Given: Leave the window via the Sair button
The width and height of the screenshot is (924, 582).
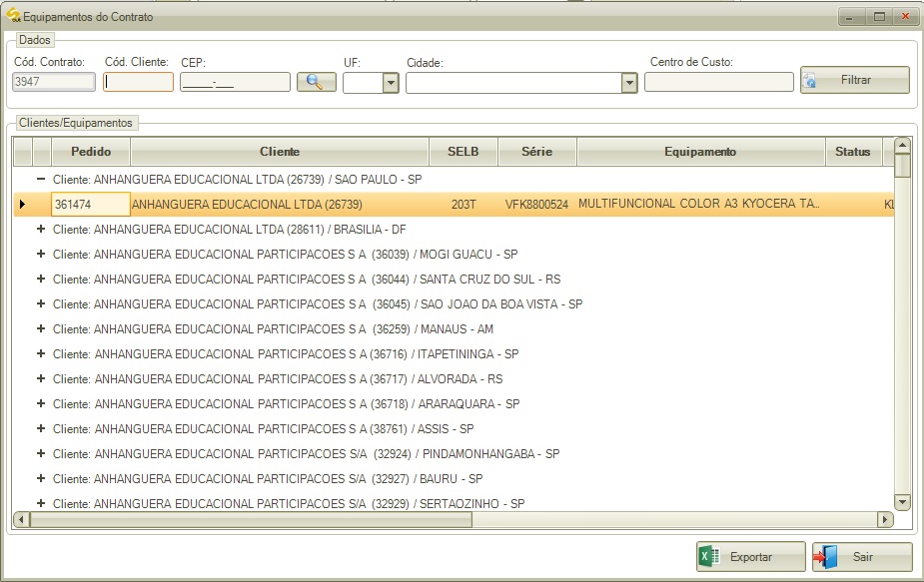Looking at the screenshot, I should pos(862,557).
